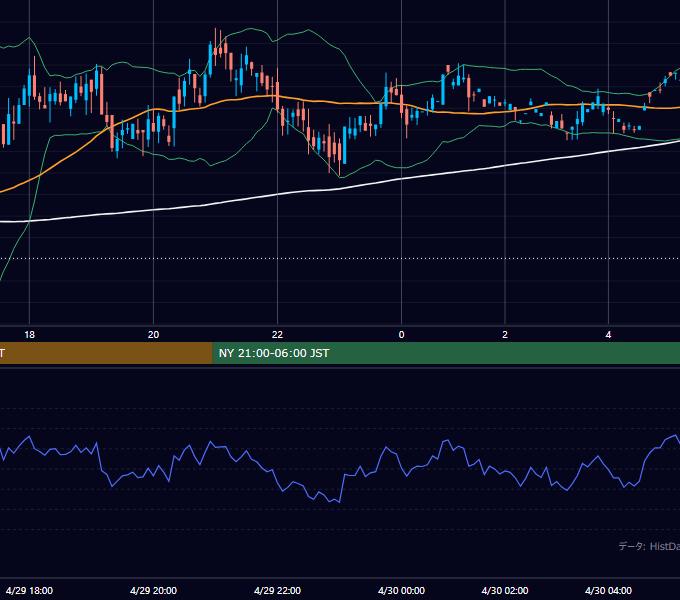Click the '4' hour tick label
Image resolution: width=680 pixels, height=600 pixels.
click(x=608, y=335)
